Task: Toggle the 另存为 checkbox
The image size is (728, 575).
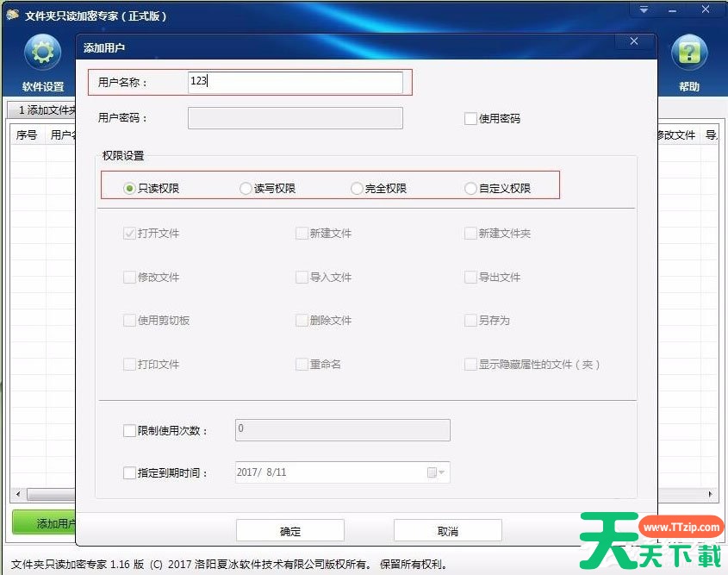Action: pos(470,320)
